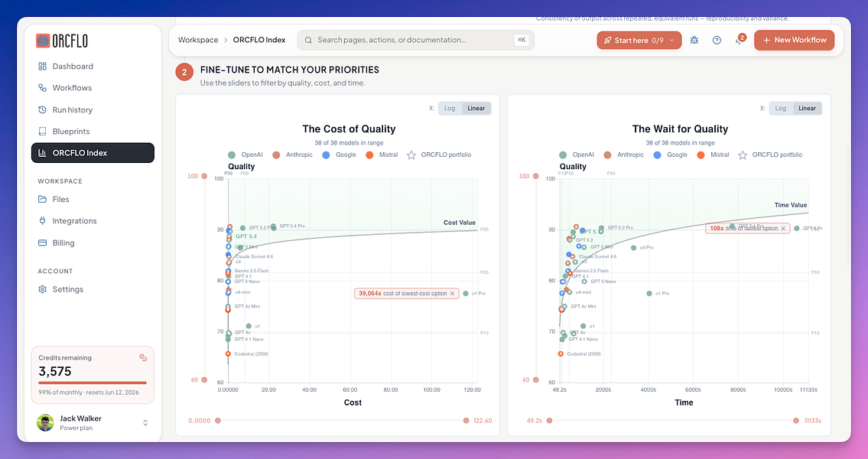Click the GPT 5.4 Pro point in Cost chart
Image resolution: width=868 pixels, height=459 pixels.
coord(274,227)
